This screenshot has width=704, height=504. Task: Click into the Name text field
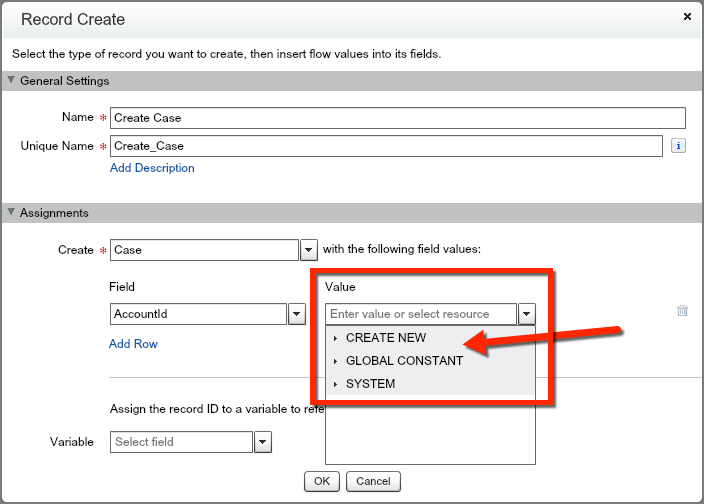397,118
